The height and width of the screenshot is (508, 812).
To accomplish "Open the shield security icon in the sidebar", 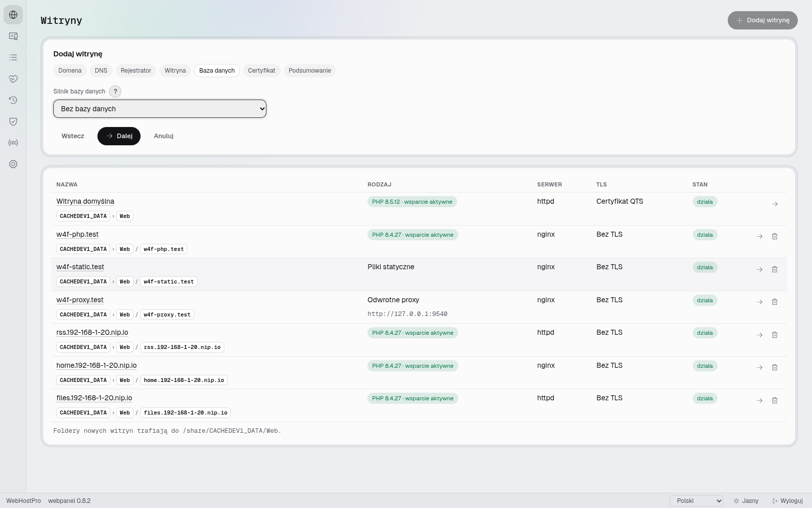I will pos(13,121).
